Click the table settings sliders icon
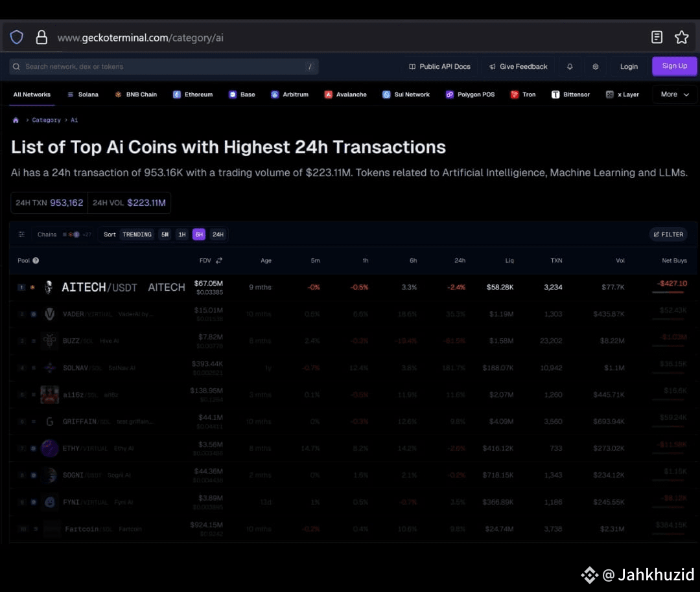This screenshot has width=700, height=592. 21,234
